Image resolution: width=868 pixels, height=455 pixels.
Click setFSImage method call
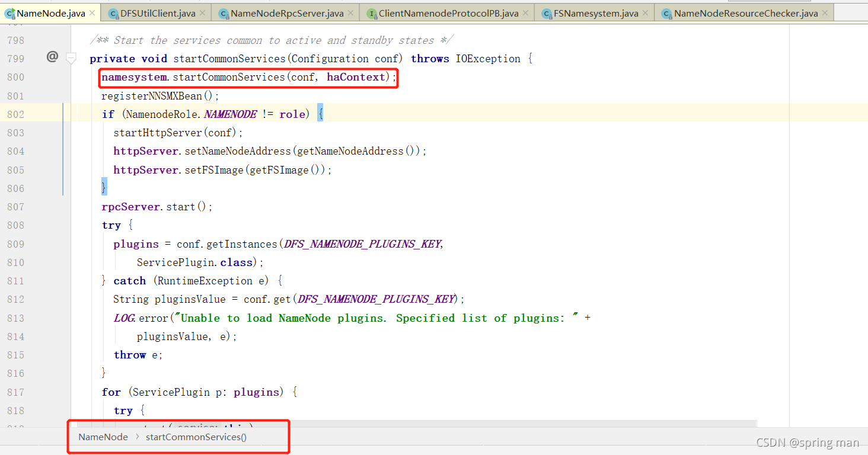tap(214, 170)
